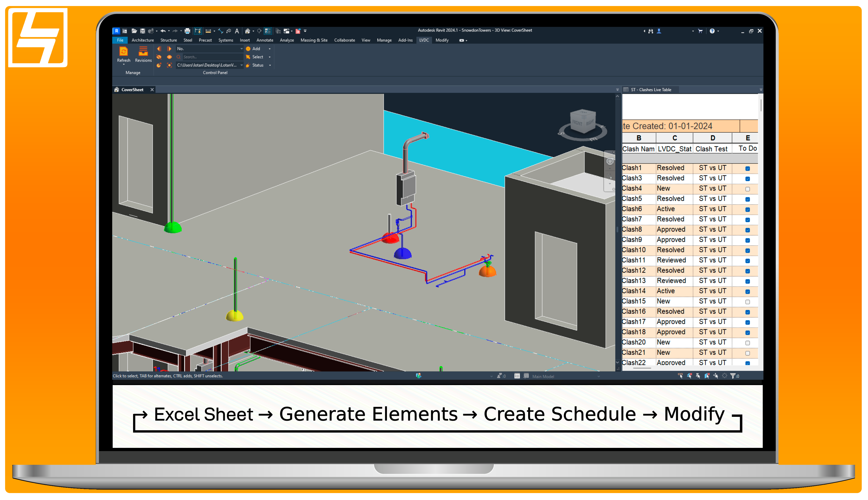Check the To Do checkbox for Clash4
This screenshot has height=500, width=868.
tap(747, 189)
